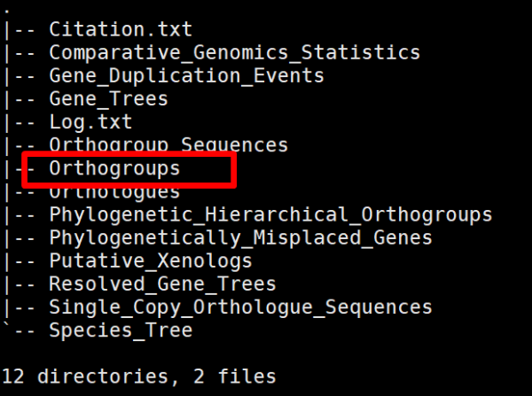Screen dimensions: 532x396
Task: Open the Gene_Duplication_Events directory
Action: click(186, 76)
